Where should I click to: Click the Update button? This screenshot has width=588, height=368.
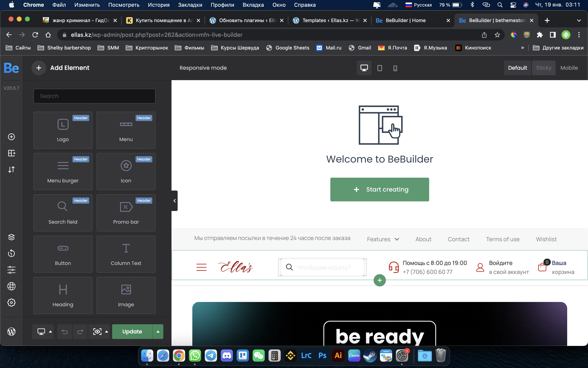point(132,331)
